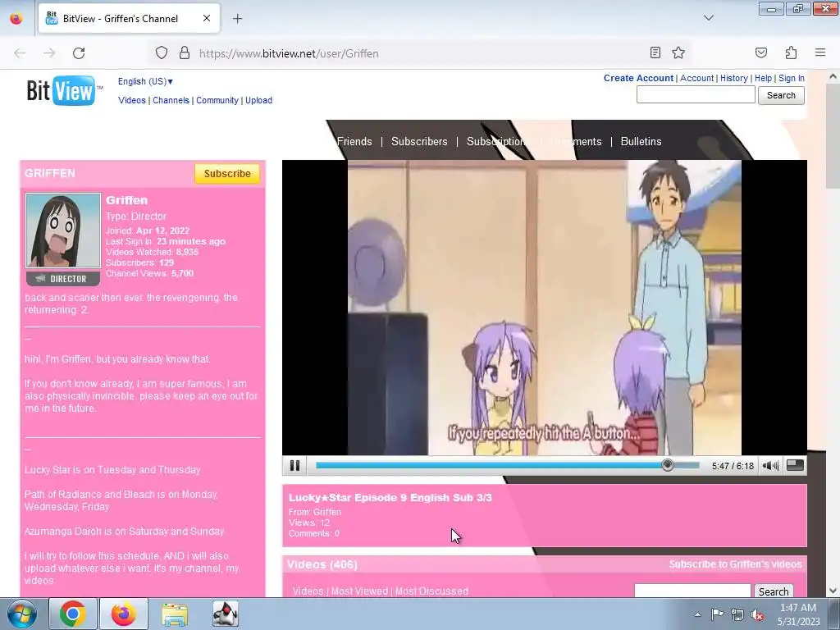Open the Channels link in header

coord(171,100)
